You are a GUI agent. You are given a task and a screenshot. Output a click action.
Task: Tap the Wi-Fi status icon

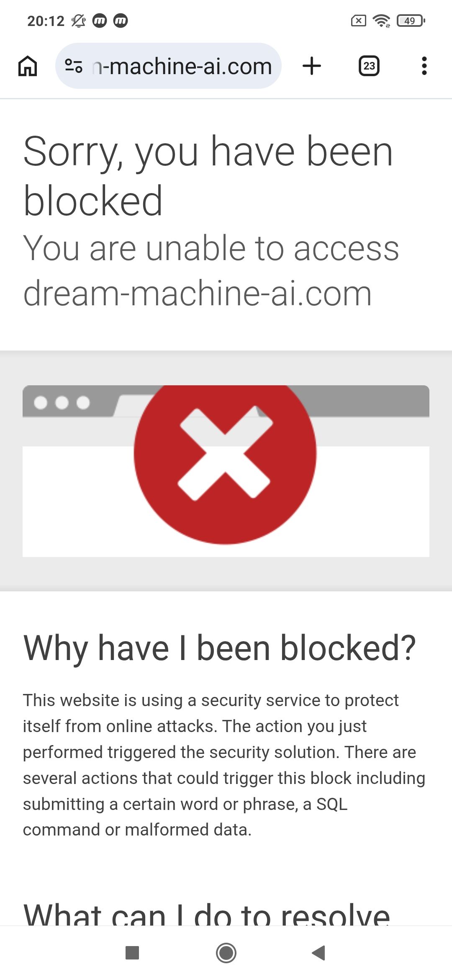(x=381, y=21)
